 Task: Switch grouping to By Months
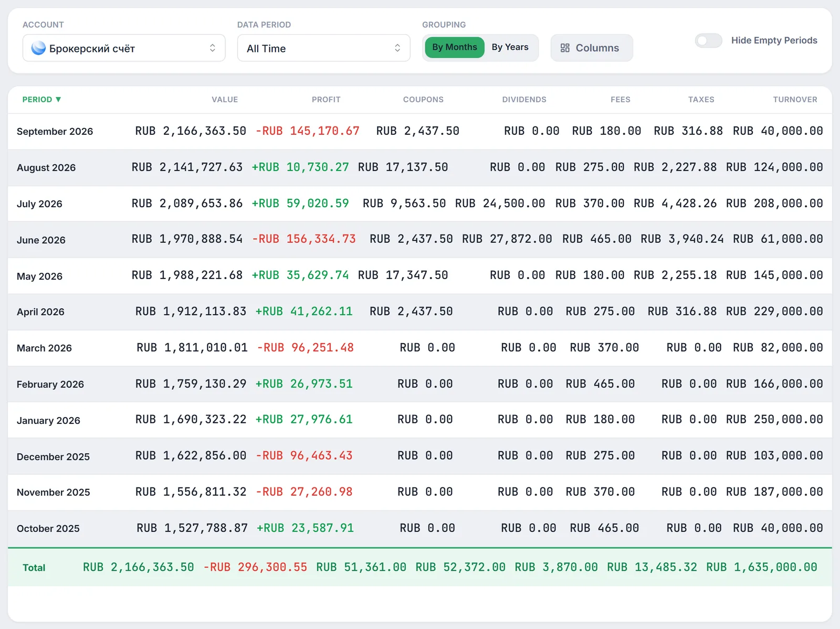pyautogui.click(x=455, y=47)
